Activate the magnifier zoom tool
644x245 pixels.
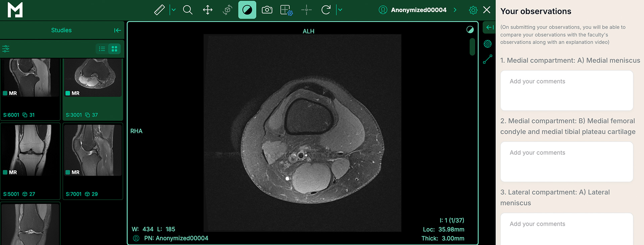point(187,10)
